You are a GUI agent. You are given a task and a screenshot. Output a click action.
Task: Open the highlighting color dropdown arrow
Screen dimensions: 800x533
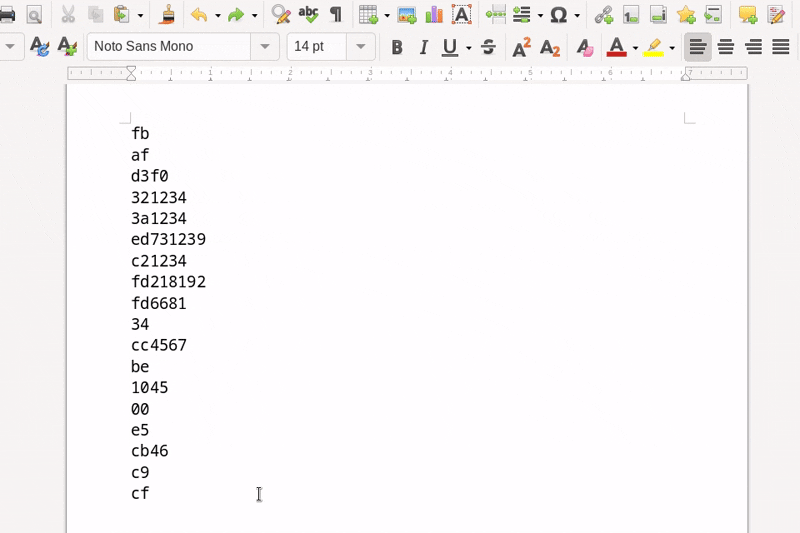[672, 47]
